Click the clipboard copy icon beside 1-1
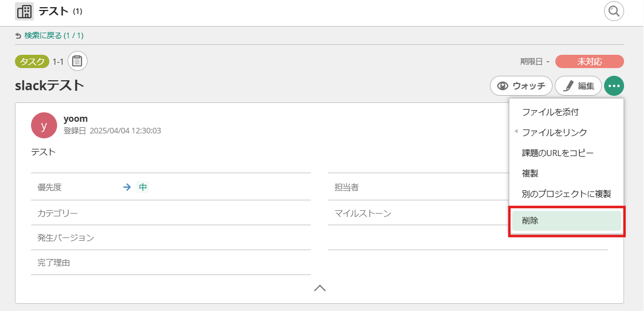Image resolution: width=644 pixels, height=311 pixels. pos(78,61)
